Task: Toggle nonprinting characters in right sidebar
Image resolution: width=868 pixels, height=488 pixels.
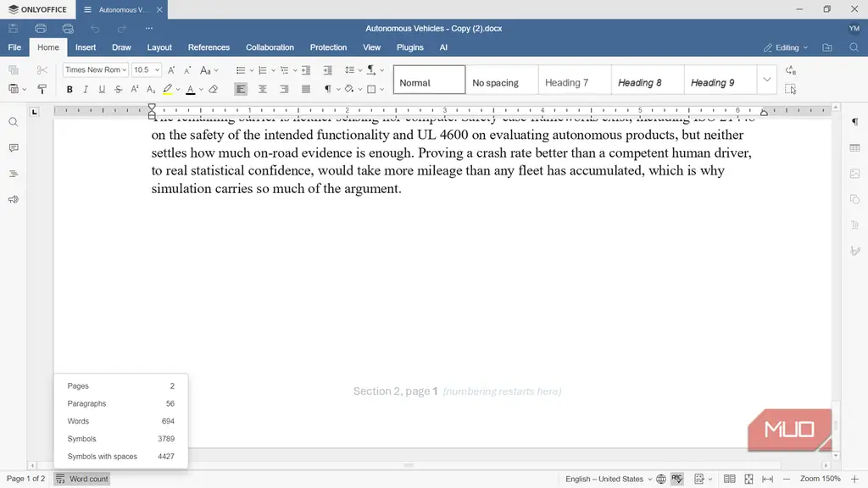Action: click(854, 122)
